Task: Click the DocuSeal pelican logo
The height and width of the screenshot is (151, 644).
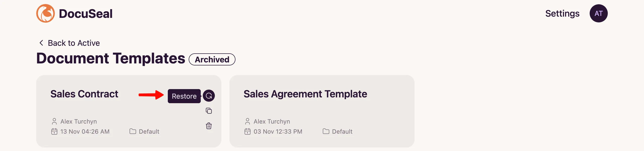Action: (46, 13)
